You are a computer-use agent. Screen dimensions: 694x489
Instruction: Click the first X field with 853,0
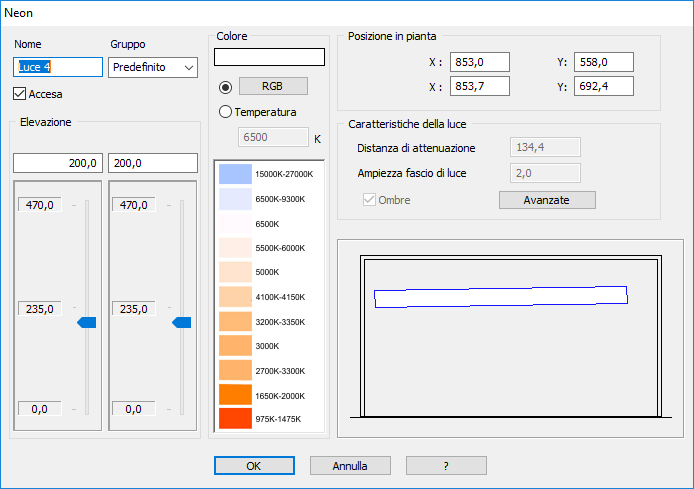(x=480, y=62)
